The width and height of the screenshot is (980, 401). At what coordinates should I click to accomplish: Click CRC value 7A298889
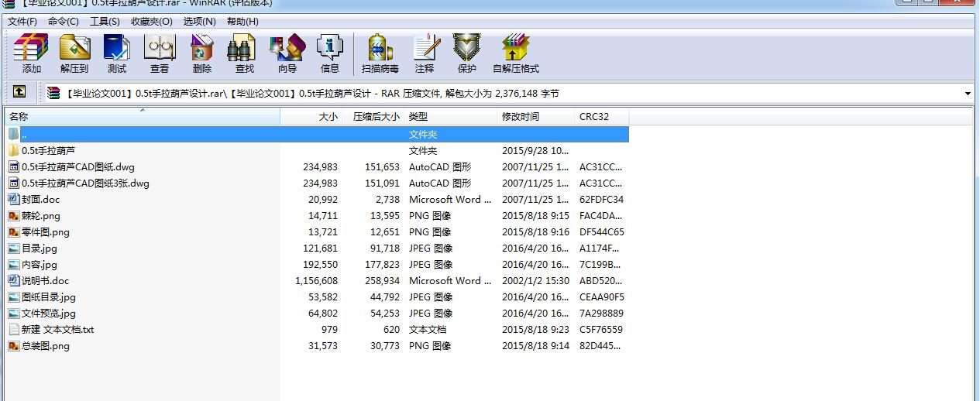point(602,314)
